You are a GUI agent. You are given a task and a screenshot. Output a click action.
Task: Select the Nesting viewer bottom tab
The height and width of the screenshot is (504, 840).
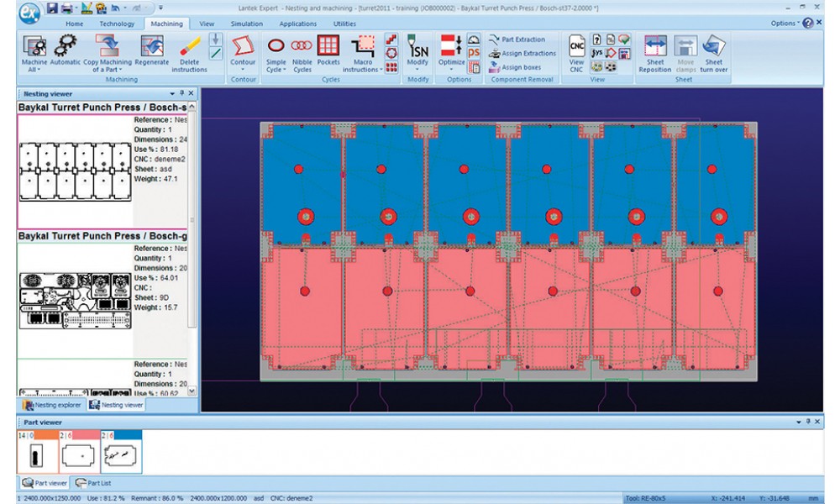pyautogui.click(x=116, y=405)
